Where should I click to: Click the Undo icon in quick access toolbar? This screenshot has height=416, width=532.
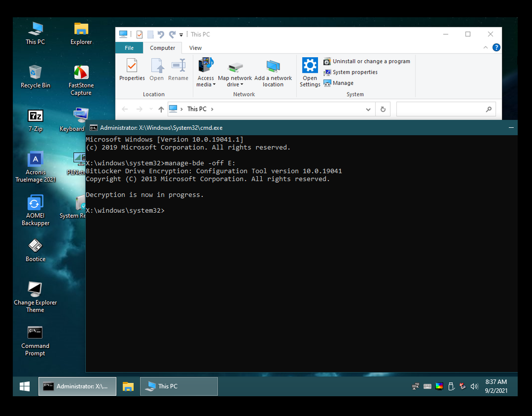point(161,34)
